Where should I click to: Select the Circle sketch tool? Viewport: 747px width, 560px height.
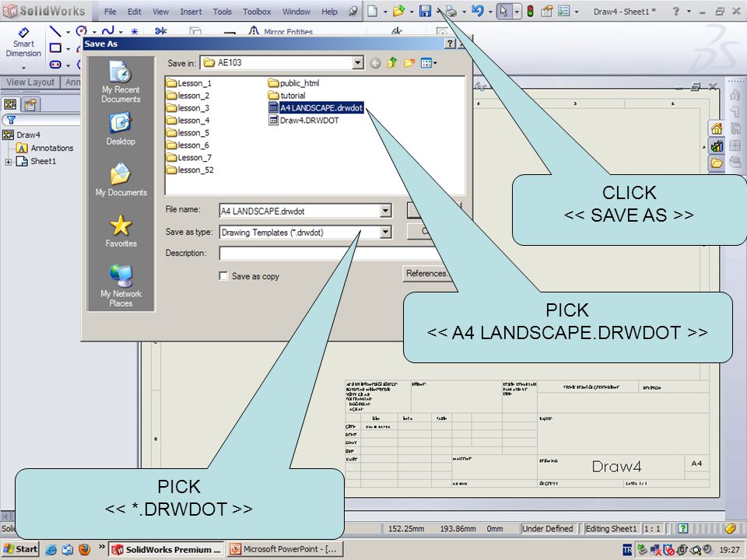point(82,31)
